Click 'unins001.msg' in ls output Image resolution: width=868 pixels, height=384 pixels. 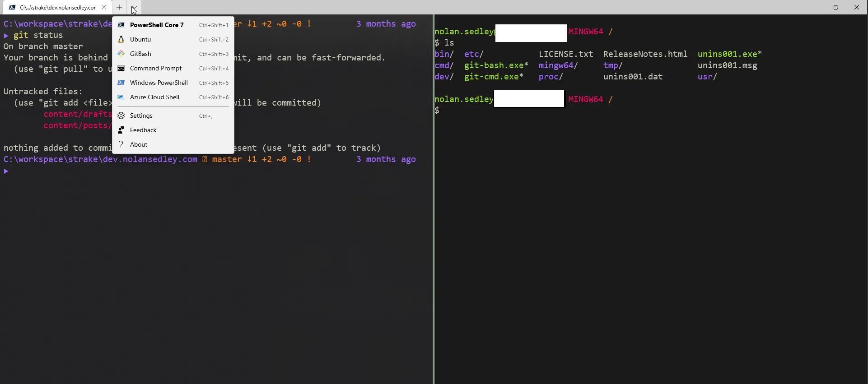coord(728,65)
